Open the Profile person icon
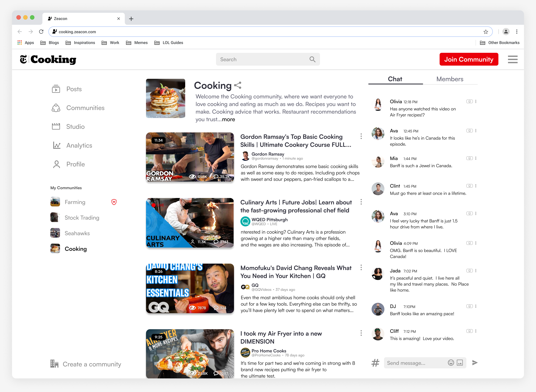Viewport: 536px width, 392px height. click(57, 164)
